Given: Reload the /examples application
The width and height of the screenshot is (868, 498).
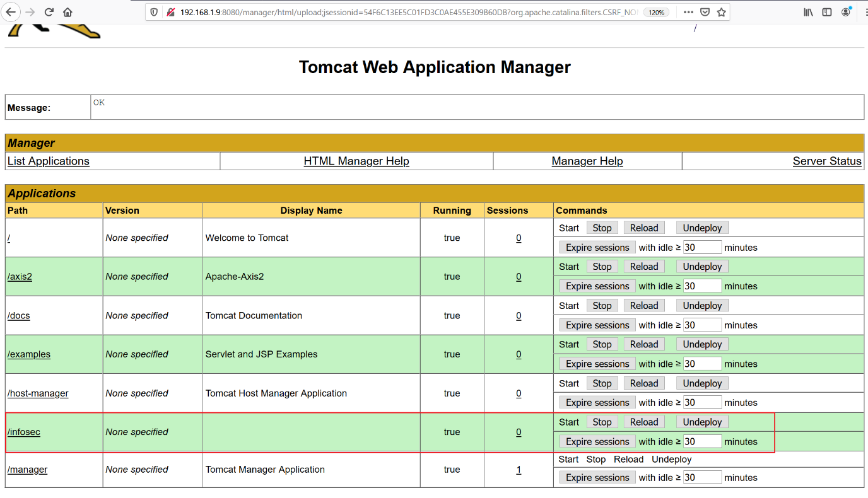Looking at the screenshot, I should (643, 345).
